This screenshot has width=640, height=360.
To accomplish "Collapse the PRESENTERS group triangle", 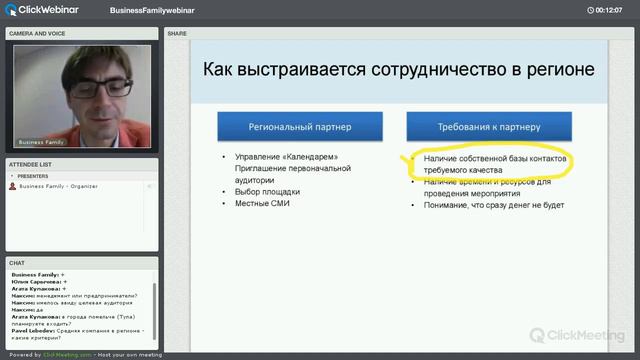I will [x=12, y=176].
